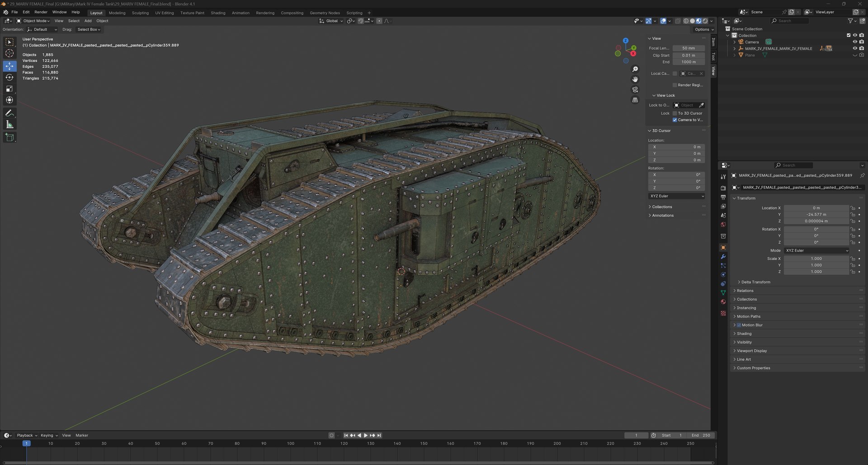868x465 pixels.
Task: Choose the Measure tool
Action: tap(9, 124)
